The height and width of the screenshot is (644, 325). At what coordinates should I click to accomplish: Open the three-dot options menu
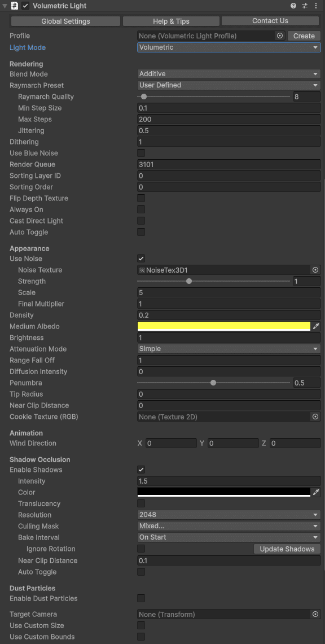[x=316, y=6]
